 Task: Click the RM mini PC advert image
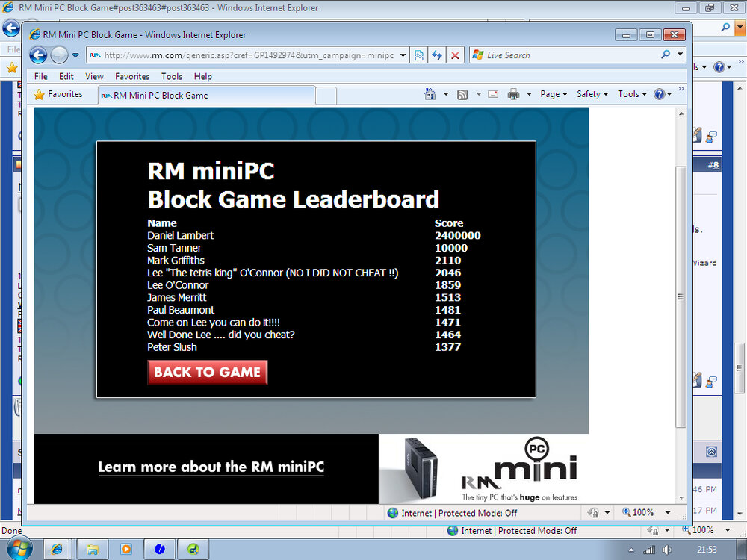tap(483, 469)
